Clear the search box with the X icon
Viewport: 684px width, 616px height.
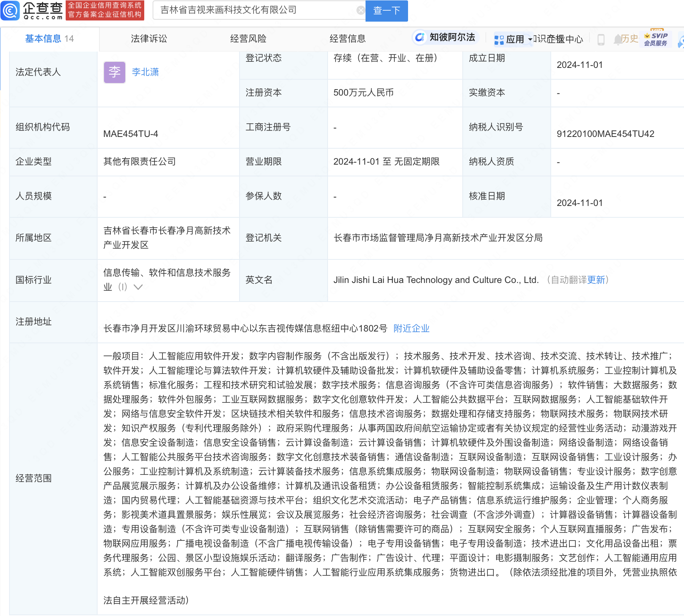[360, 10]
